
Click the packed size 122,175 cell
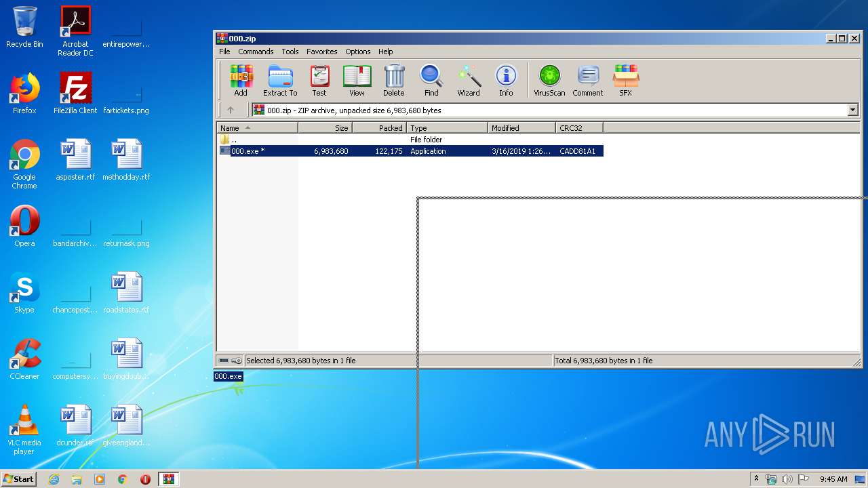(389, 151)
